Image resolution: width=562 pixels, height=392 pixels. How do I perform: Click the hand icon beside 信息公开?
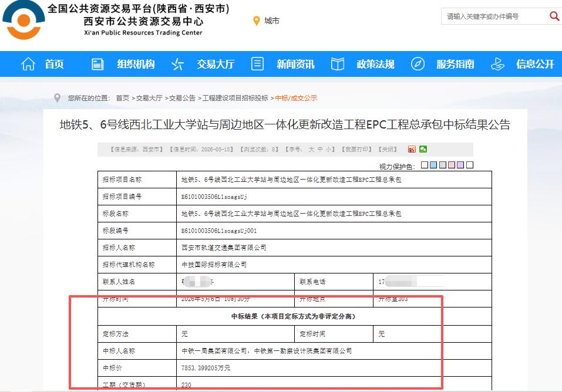pyautogui.click(x=497, y=64)
